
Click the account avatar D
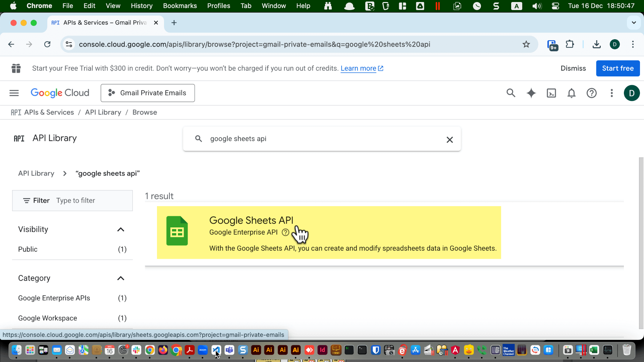(x=632, y=93)
